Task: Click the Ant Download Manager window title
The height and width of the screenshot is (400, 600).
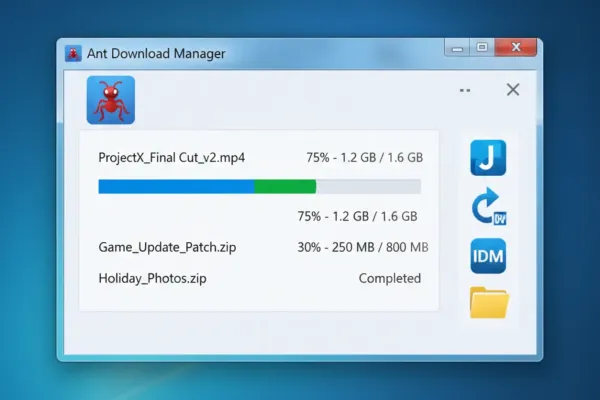Action: coord(156,54)
